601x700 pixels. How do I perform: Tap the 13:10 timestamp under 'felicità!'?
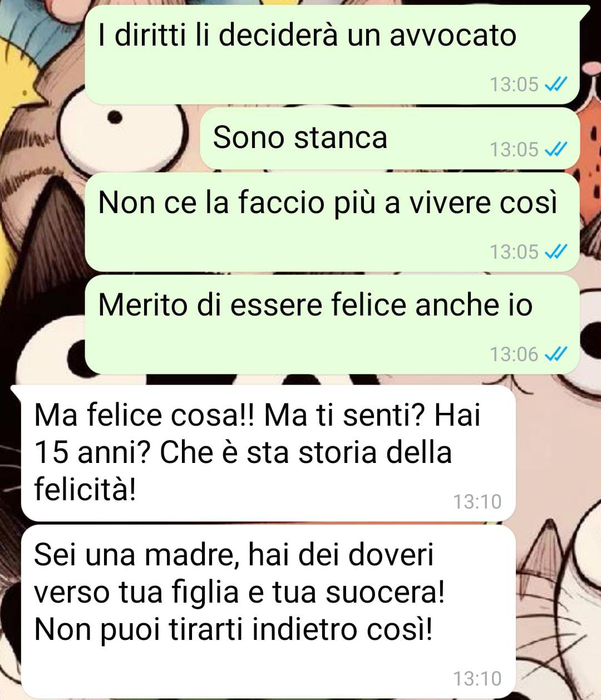click(477, 502)
